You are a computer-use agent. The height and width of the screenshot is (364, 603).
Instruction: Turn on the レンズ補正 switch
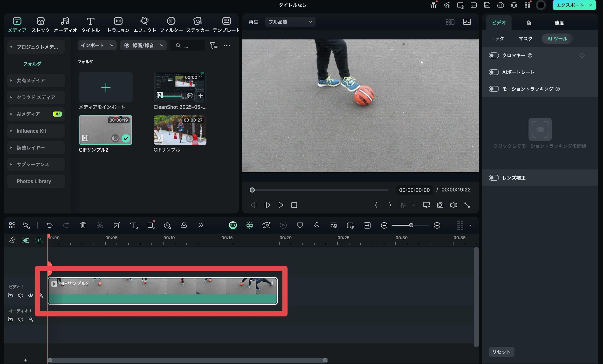(x=494, y=178)
